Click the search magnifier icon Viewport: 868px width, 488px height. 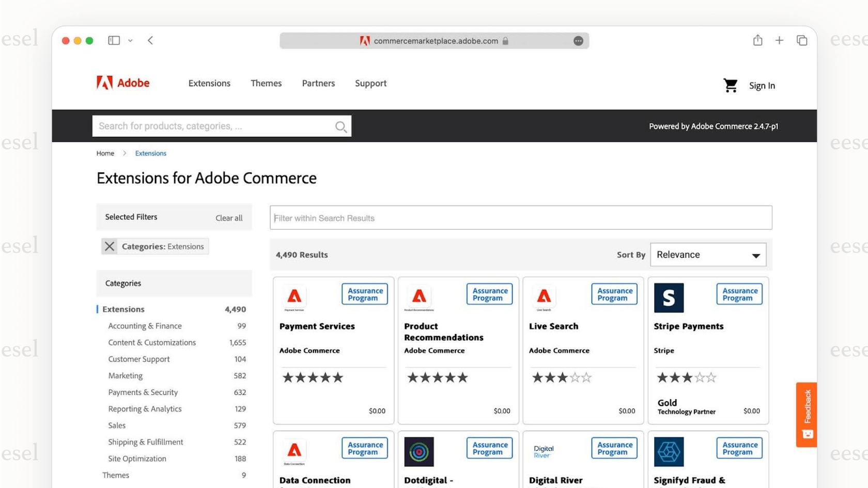pos(340,126)
